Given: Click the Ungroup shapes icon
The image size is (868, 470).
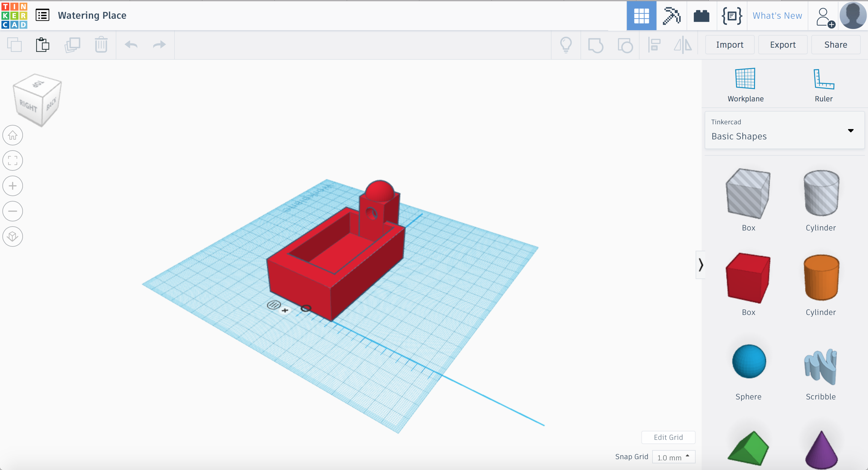Looking at the screenshot, I should (x=625, y=45).
